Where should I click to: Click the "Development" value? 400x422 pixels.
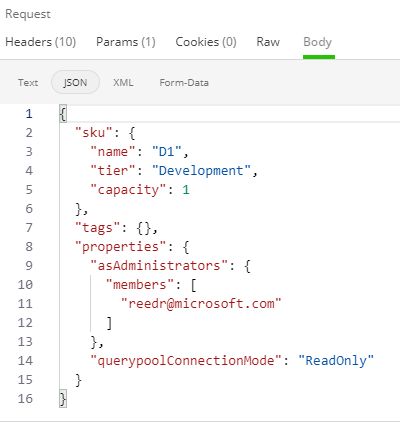coord(201,171)
